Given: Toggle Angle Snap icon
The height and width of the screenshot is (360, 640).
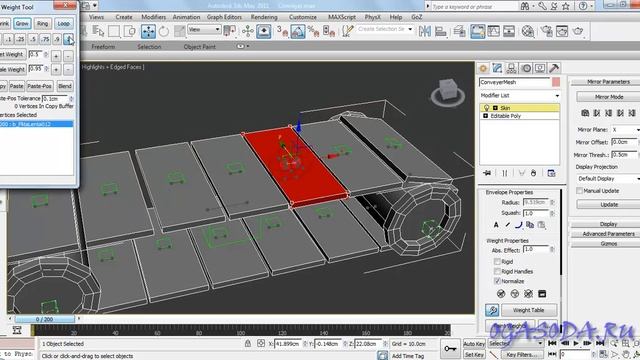Looking at the screenshot, I should (298, 31).
